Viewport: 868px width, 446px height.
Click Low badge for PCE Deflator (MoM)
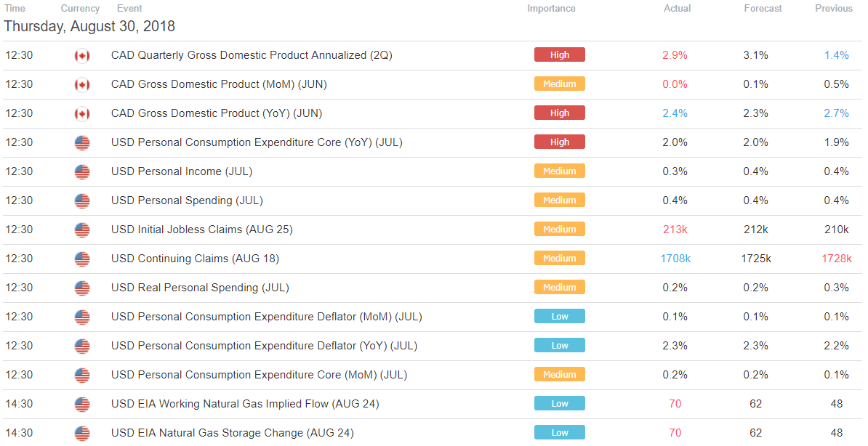559,317
